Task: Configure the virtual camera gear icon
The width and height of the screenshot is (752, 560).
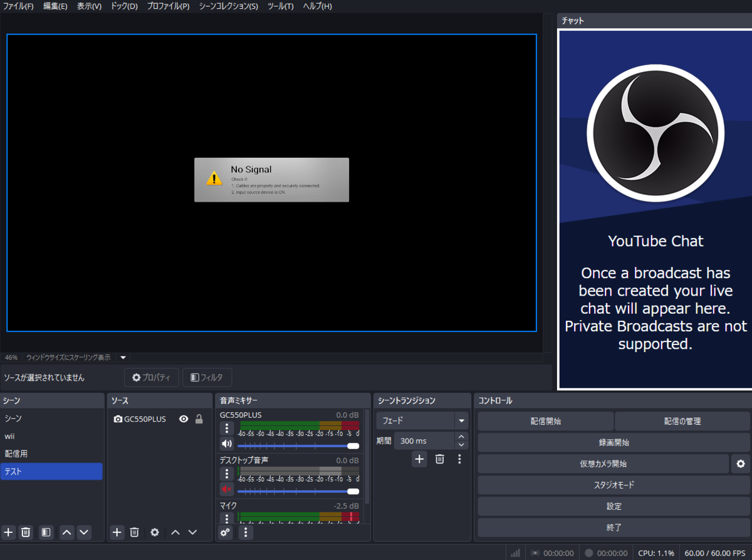Action: (741, 464)
